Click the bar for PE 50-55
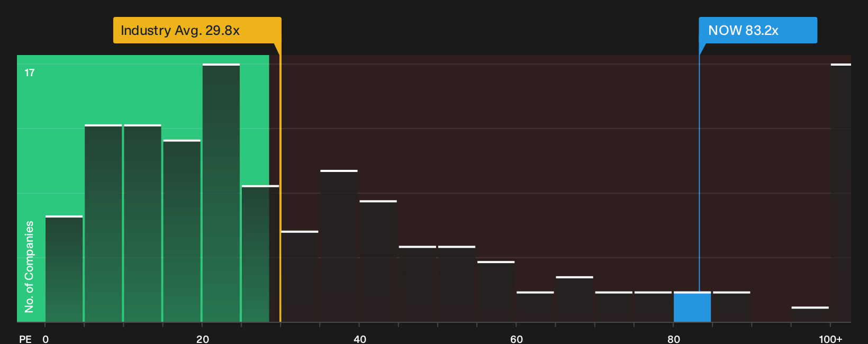Image resolution: width=868 pixels, height=344 pixels. tap(457, 284)
